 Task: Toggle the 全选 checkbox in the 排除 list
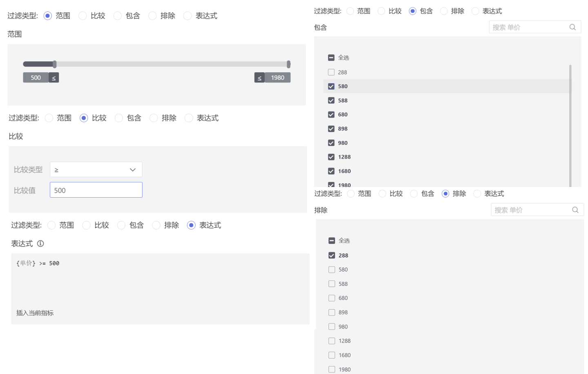click(332, 240)
